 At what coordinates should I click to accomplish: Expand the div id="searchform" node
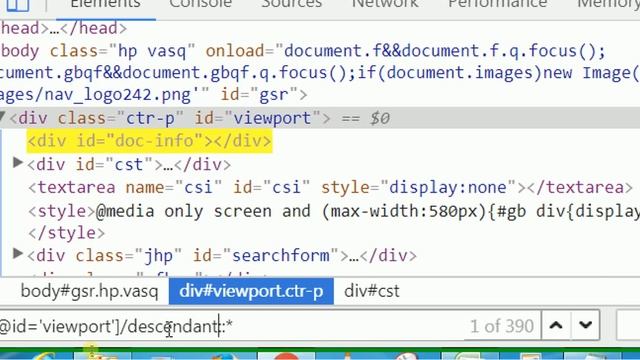[18, 254]
